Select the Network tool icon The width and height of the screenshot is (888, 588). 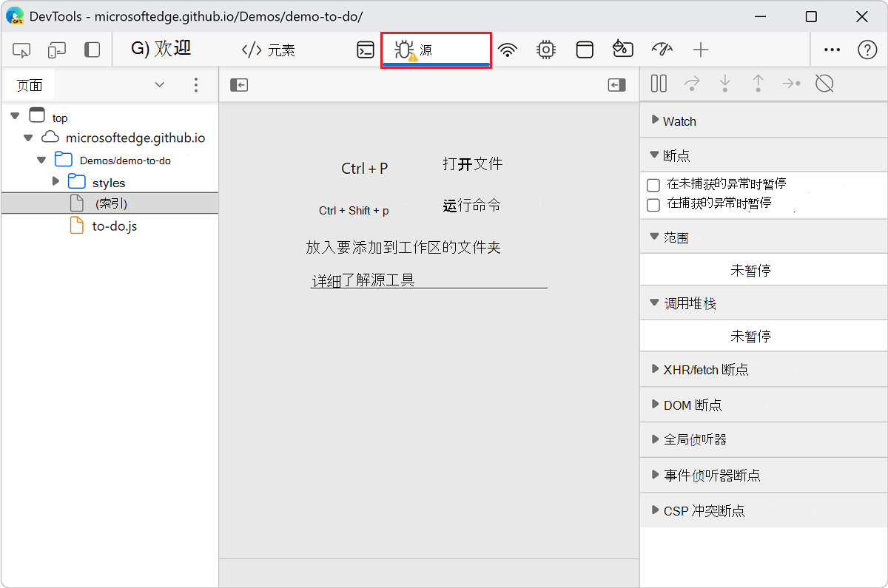click(508, 50)
